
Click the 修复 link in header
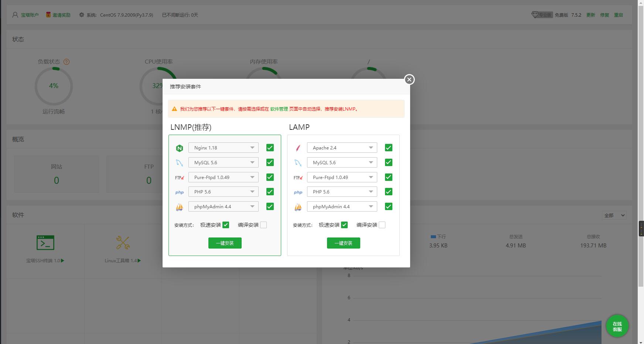coord(604,15)
